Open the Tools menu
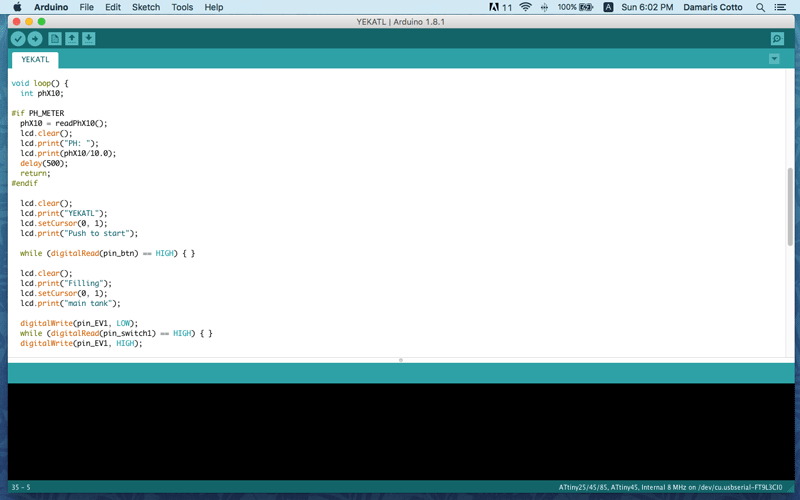 (182, 7)
